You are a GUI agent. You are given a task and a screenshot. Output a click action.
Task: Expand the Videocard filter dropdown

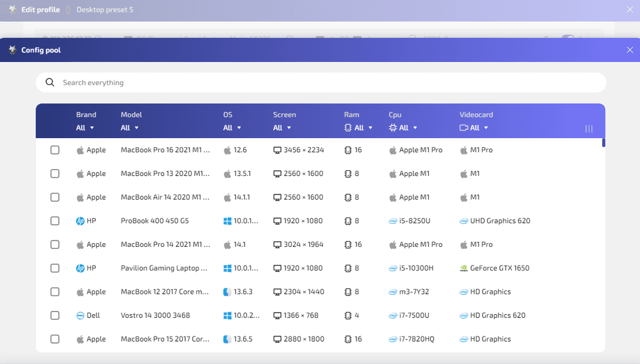pyautogui.click(x=474, y=128)
